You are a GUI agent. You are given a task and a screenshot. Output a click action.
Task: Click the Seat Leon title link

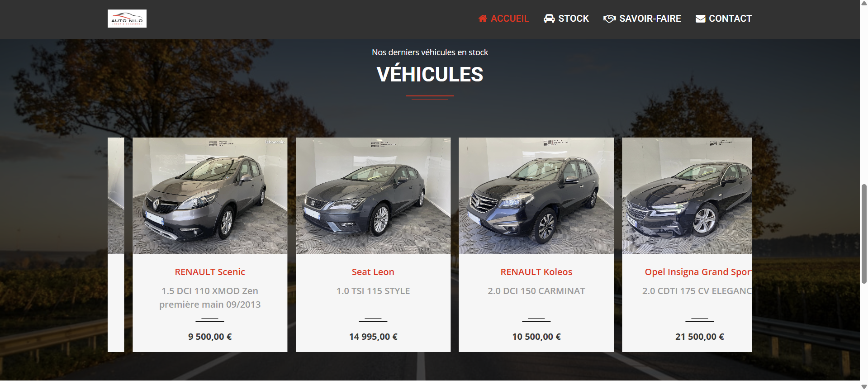tap(373, 272)
